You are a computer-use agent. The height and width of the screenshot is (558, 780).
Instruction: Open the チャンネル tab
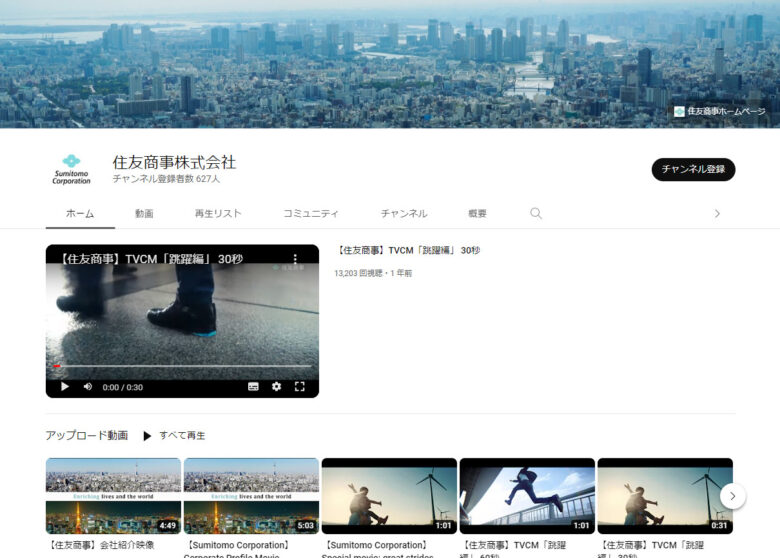(404, 213)
